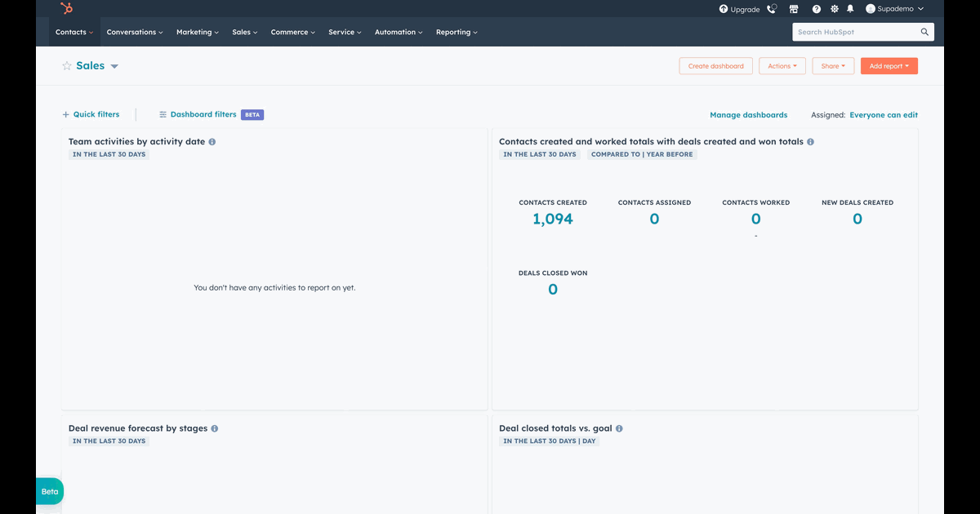980x514 pixels.
Task: Click the Create dashboard button
Action: click(715, 66)
